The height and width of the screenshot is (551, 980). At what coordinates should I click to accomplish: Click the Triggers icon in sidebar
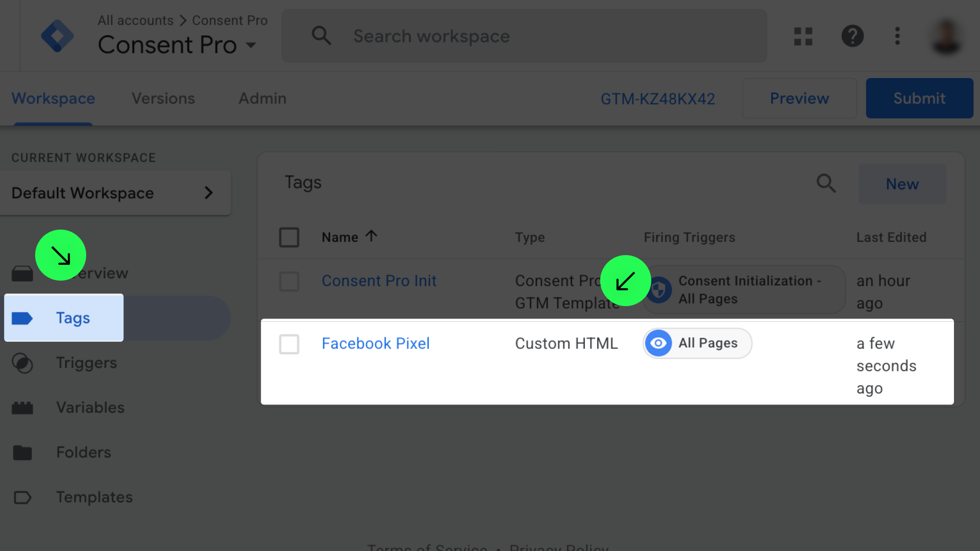(22, 363)
